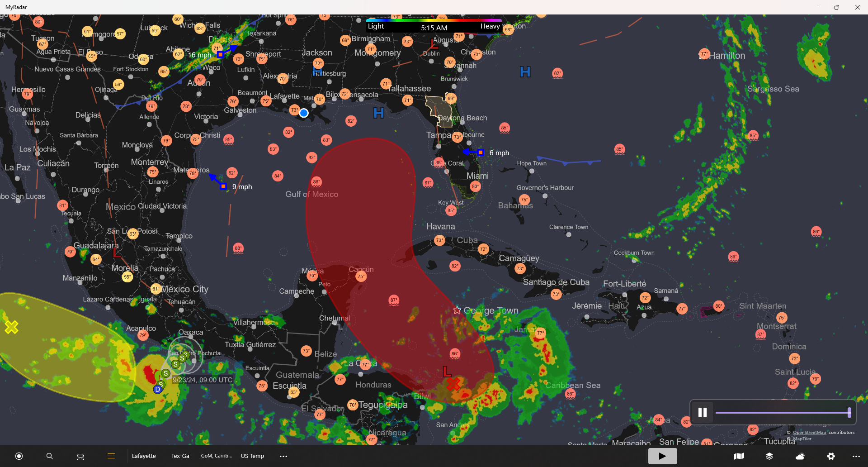This screenshot has width=868, height=467.
Task: Click the Caribbean Sea map label
Action: (x=573, y=385)
